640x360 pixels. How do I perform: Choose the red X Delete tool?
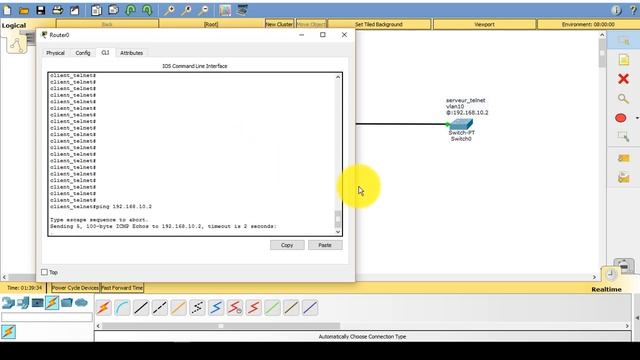623,79
